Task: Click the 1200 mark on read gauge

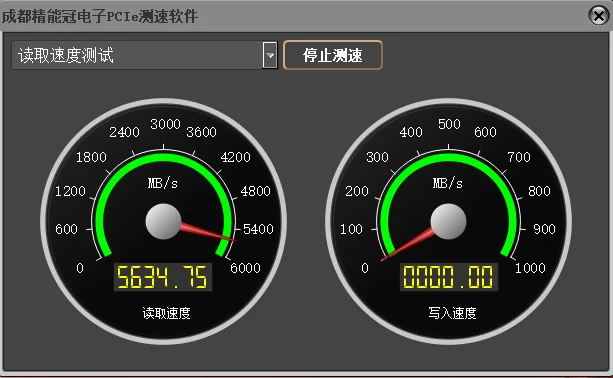Action: tap(70, 191)
